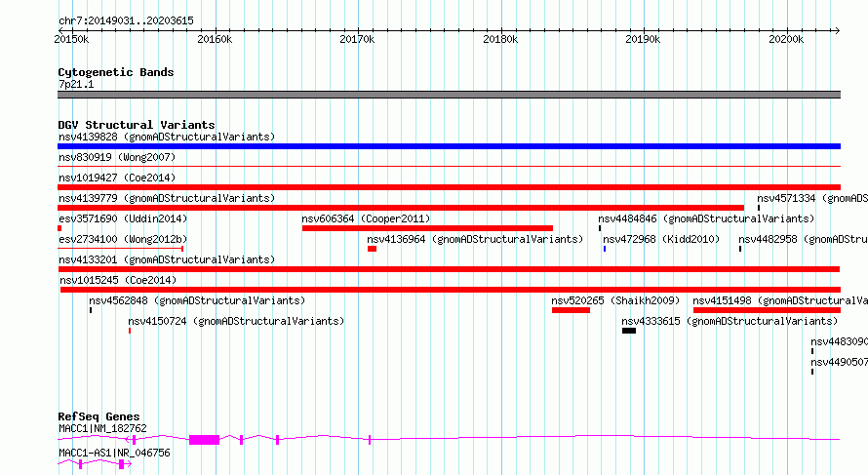868x475 pixels.
Task: Open nsv4139779 (gnomADStructuralVariants) label
Action: point(167,198)
